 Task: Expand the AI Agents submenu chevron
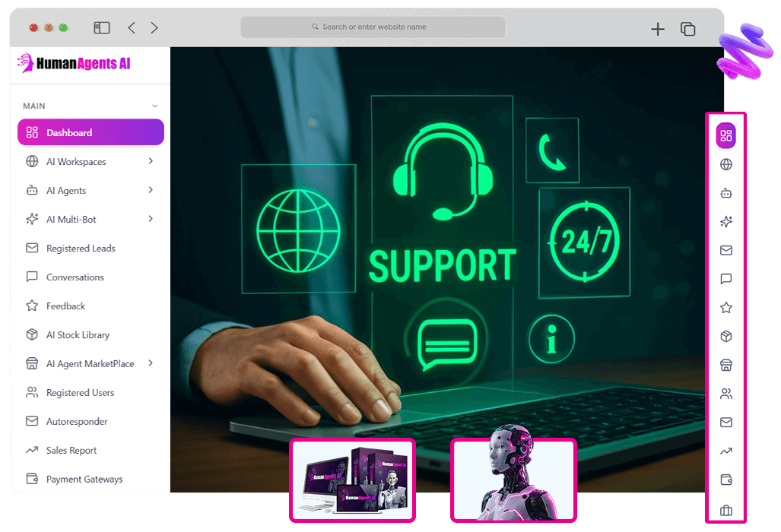click(x=151, y=190)
